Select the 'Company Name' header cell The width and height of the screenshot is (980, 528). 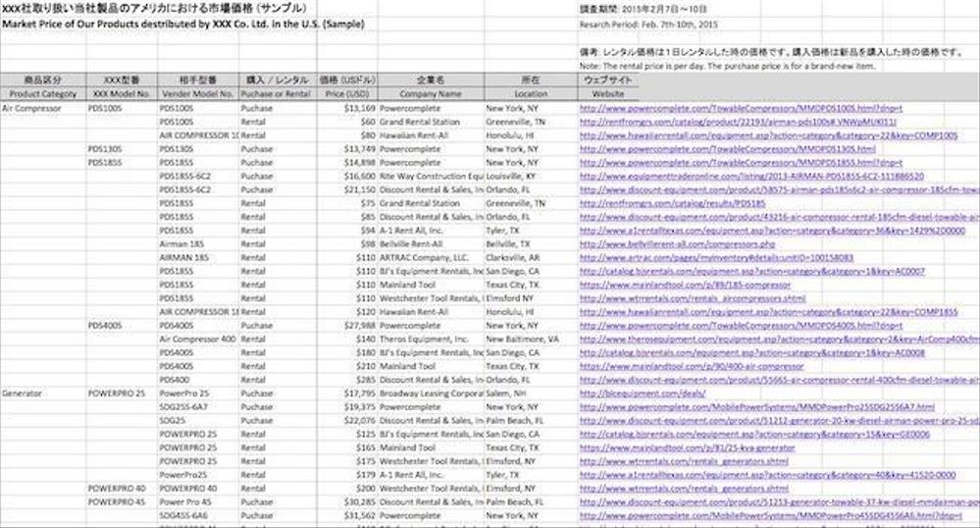431,94
